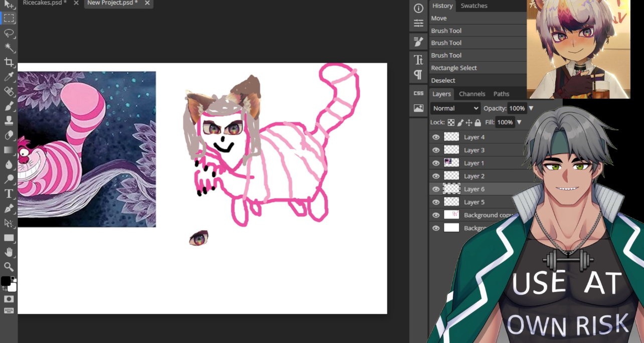Image resolution: width=644 pixels, height=343 pixels.
Task: Click the keyboard icon in the toolbar
Action: [9, 310]
